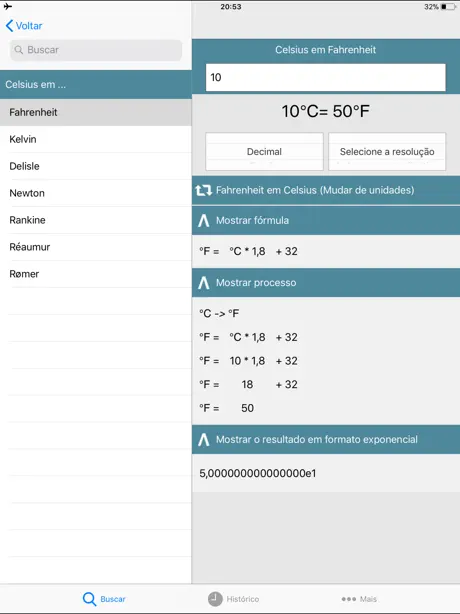
Task: Click the process line 18 + 32
Action: (248, 385)
